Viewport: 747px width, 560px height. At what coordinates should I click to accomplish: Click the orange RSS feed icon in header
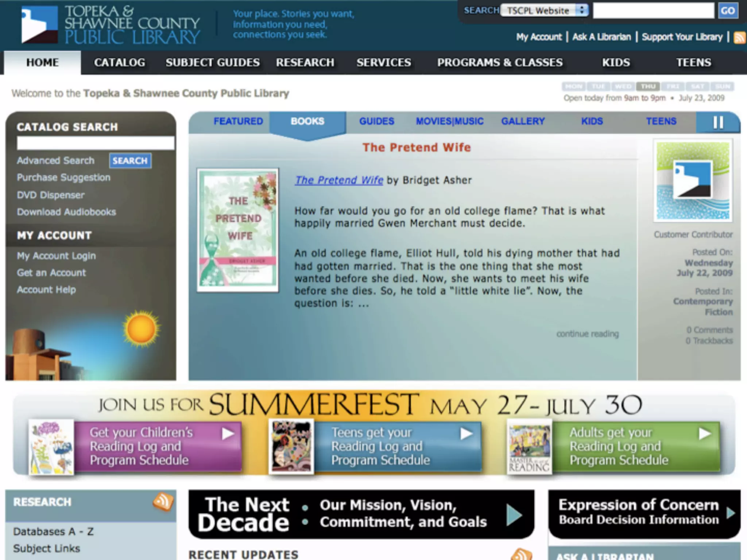pos(740,37)
